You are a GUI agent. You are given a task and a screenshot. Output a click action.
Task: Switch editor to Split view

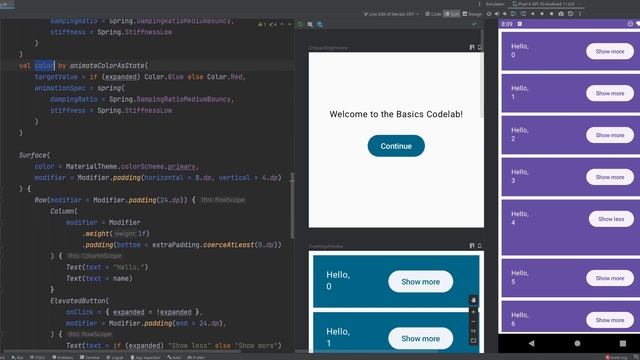[x=451, y=14]
